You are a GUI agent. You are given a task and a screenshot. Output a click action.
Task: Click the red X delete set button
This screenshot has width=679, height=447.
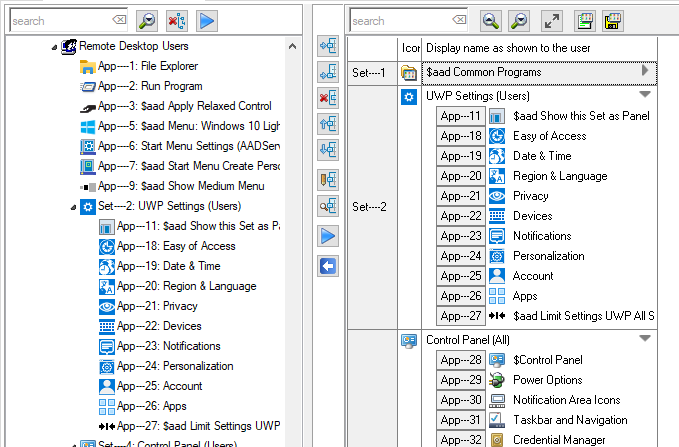pos(328,98)
